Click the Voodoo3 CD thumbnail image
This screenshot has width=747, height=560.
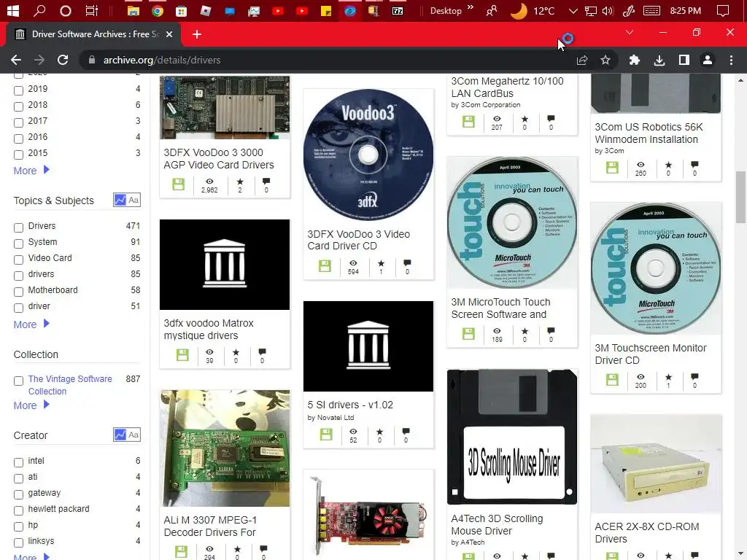(368, 155)
